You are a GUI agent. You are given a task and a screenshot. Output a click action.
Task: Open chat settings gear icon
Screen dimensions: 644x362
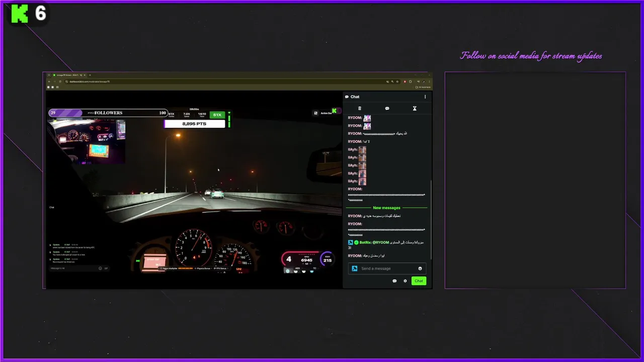(405, 281)
